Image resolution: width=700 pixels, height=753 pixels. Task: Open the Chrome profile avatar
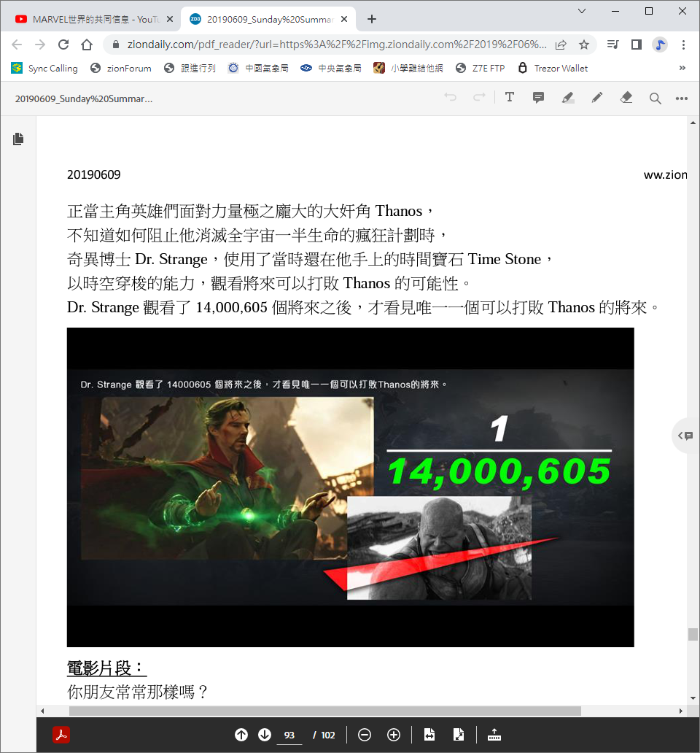(x=660, y=45)
